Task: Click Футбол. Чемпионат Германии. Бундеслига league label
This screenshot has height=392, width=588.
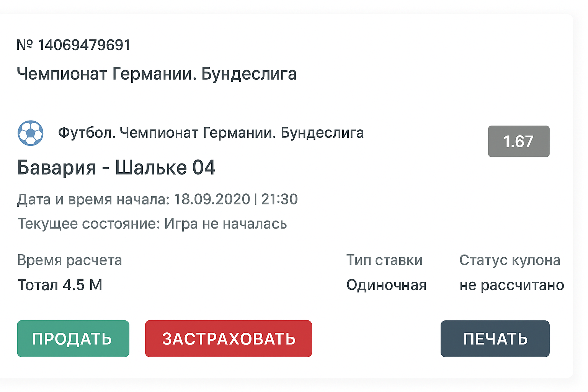Action: [x=211, y=133]
